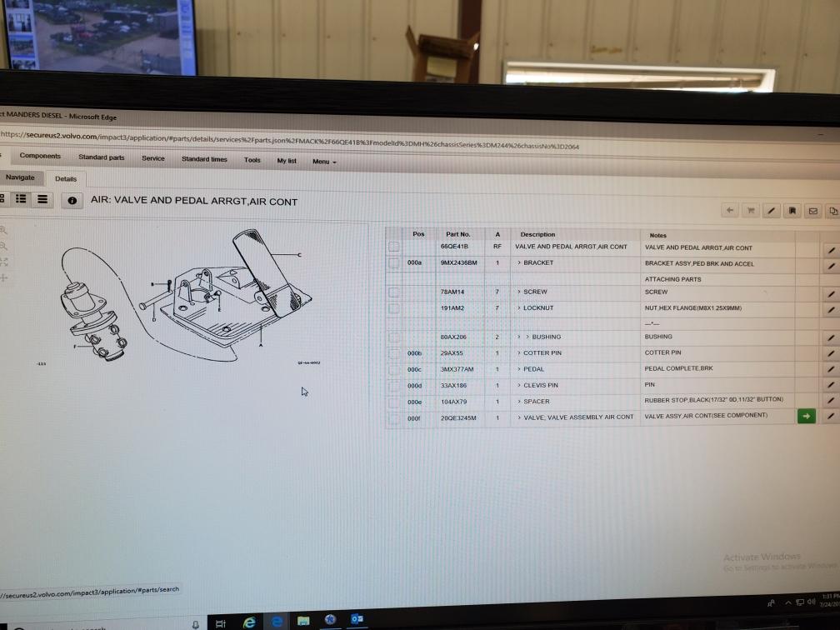Image resolution: width=840 pixels, height=630 pixels.
Task: Open the shopping cart toolbar icon
Action: pyautogui.click(x=751, y=211)
